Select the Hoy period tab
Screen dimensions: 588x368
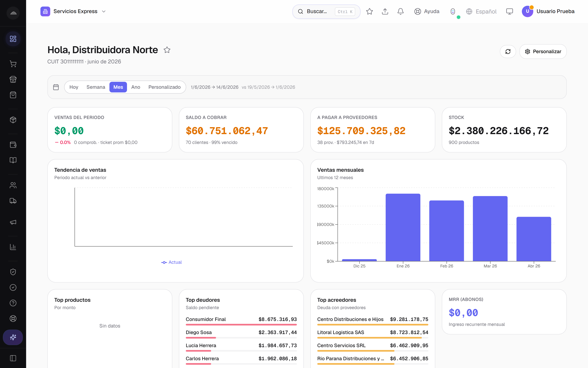pyautogui.click(x=74, y=87)
